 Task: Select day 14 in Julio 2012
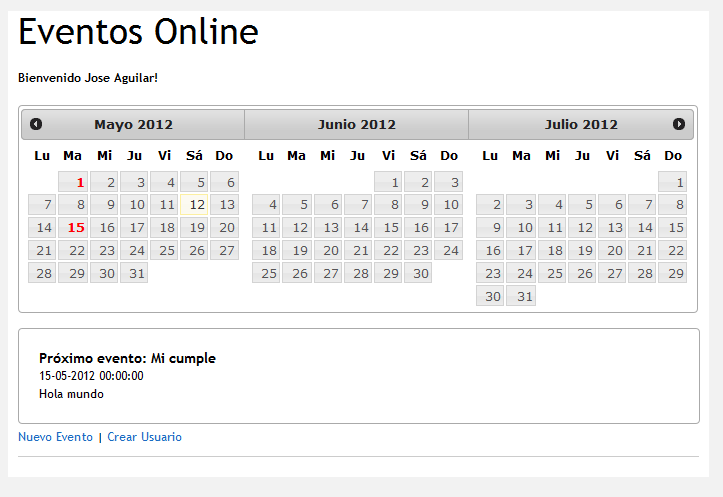(x=642, y=227)
